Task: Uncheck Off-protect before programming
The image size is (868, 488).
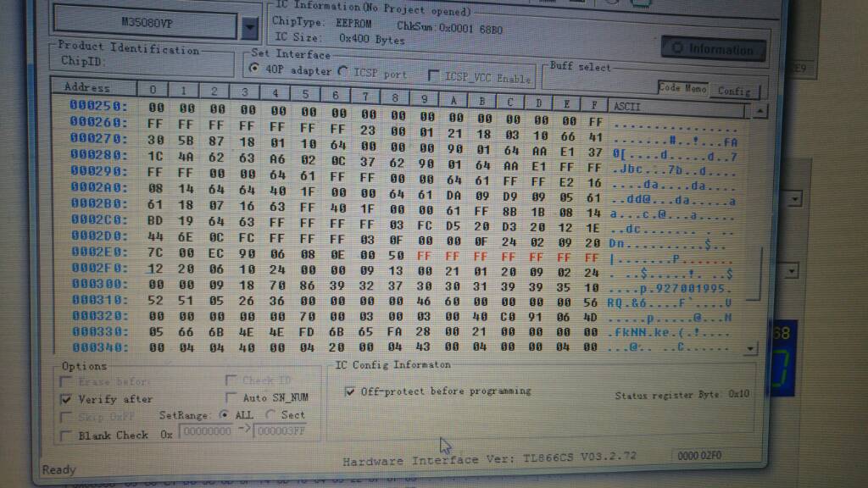Action: point(350,391)
